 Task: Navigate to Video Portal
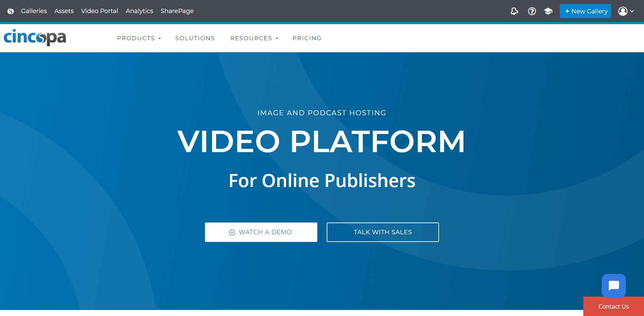click(100, 11)
